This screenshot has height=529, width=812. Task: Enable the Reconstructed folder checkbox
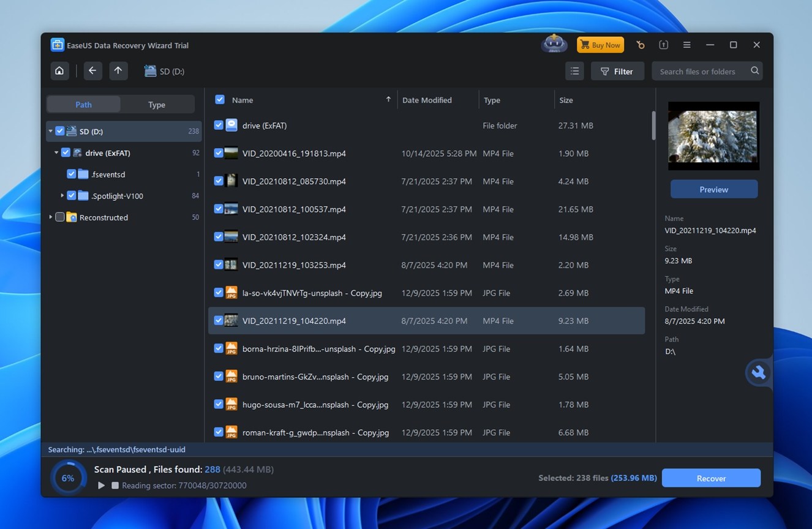point(59,217)
